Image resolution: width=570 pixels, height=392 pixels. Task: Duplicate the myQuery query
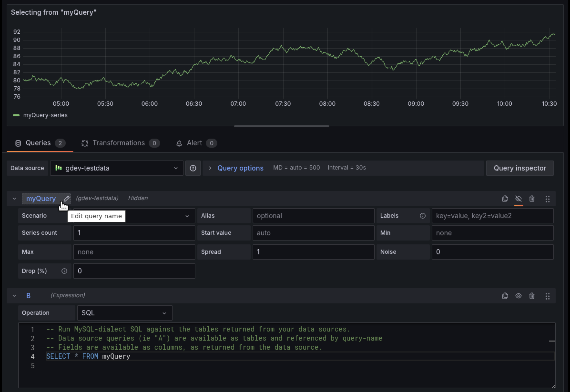[505, 198]
